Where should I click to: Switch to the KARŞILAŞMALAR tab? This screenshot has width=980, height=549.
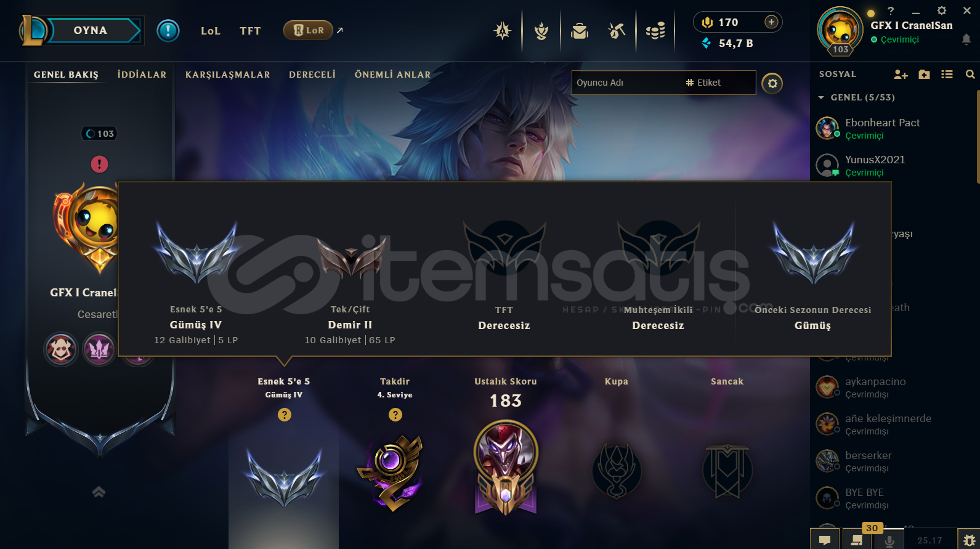pos(228,75)
